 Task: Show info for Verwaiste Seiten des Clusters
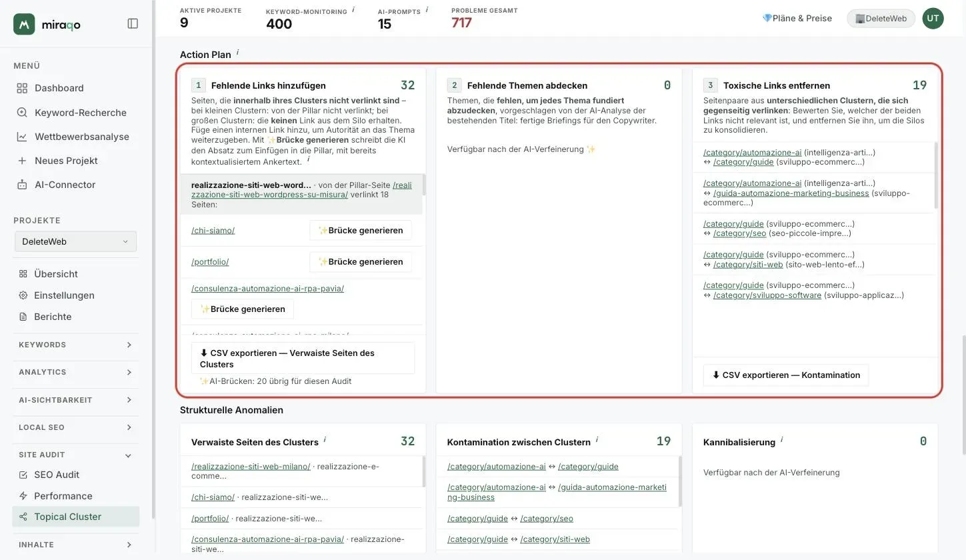pos(325,440)
